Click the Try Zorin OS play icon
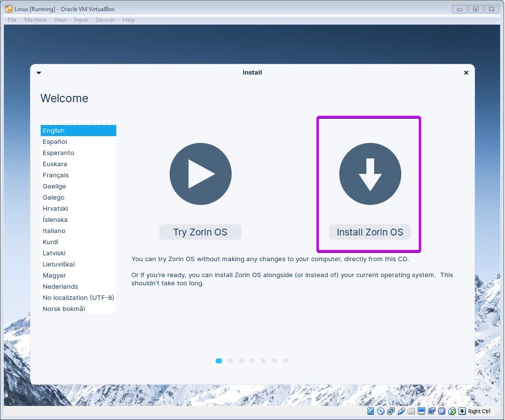Image resolution: width=505 pixels, height=420 pixels. click(200, 174)
